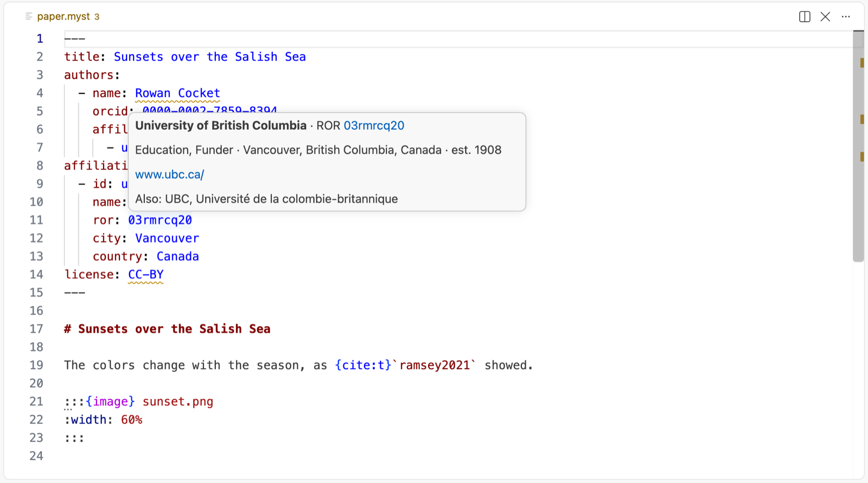
Task: Click the 60% width value
Action: pos(131,420)
